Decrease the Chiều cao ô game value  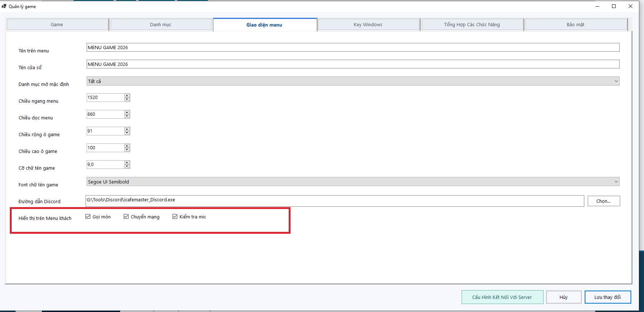click(x=127, y=150)
